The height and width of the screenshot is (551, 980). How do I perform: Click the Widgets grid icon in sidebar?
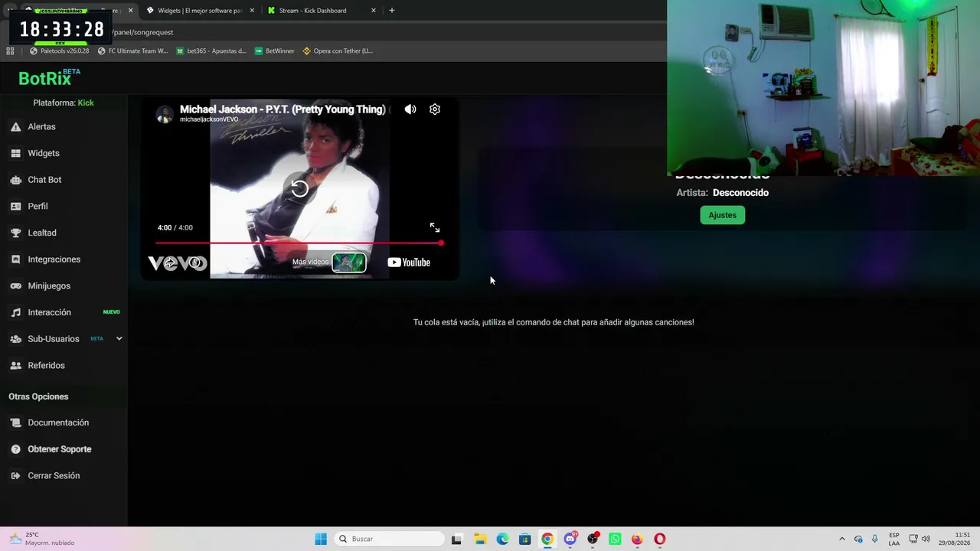pos(15,153)
